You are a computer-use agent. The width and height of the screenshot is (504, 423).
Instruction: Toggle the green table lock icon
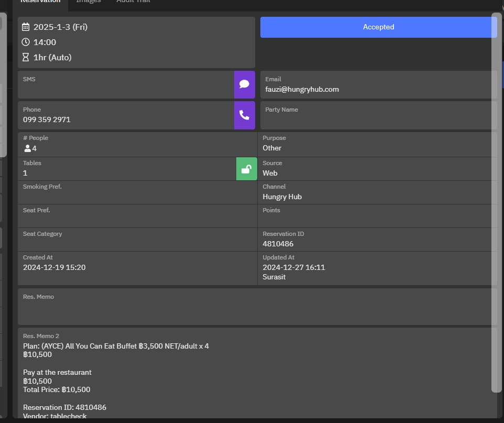[246, 169]
